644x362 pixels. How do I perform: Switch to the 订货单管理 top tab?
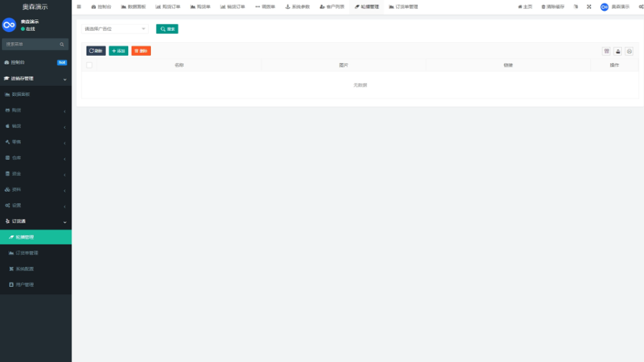coord(404,6)
